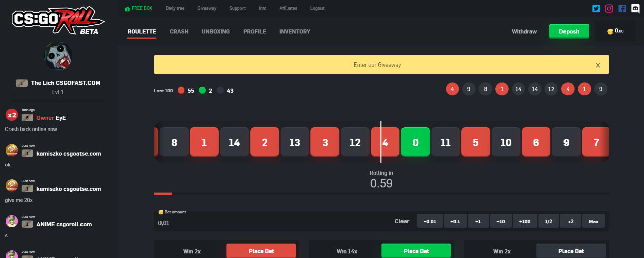Close the giveaway banner with X
This screenshot has width=644, height=258.
coord(598,65)
